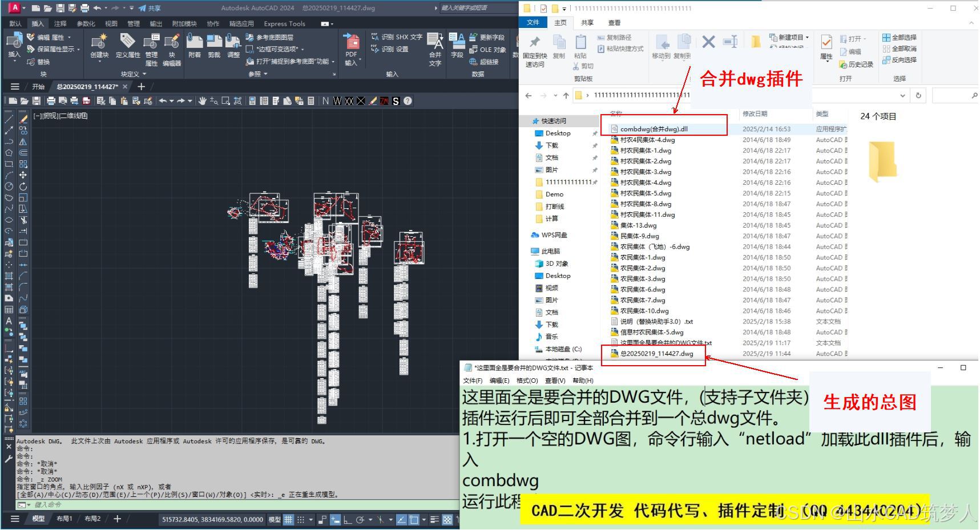Image resolution: width=980 pixels, height=530 pixels.
Task: Toggle lineweight display in the AutoCAD status bar
Action: click(435, 519)
